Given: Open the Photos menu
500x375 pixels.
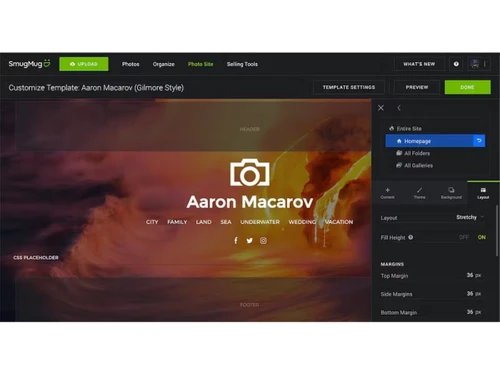Looking at the screenshot, I should [130, 64].
